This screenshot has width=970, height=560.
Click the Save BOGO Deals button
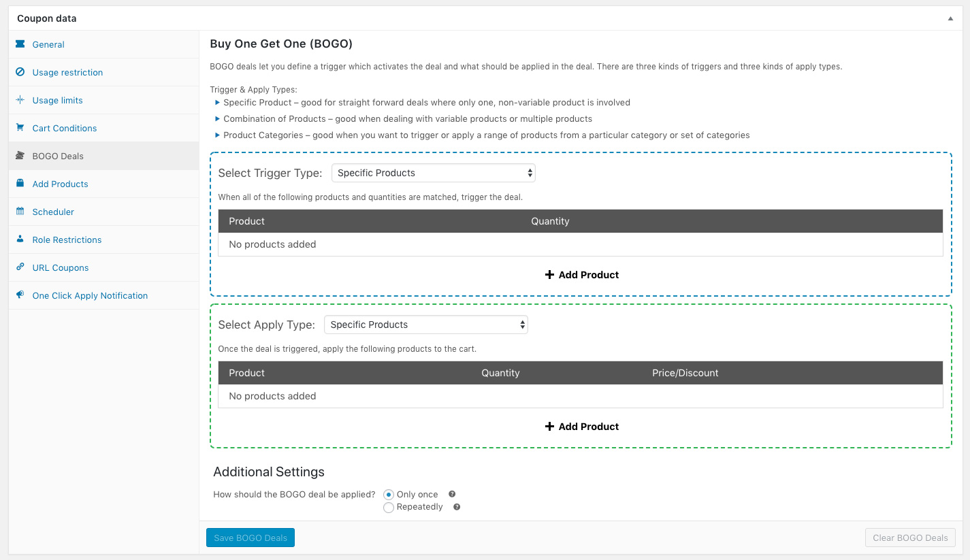[x=250, y=538]
